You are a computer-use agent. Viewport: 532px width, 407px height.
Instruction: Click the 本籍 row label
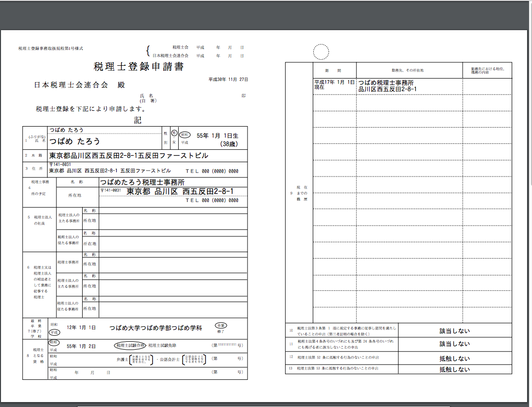(34, 155)
